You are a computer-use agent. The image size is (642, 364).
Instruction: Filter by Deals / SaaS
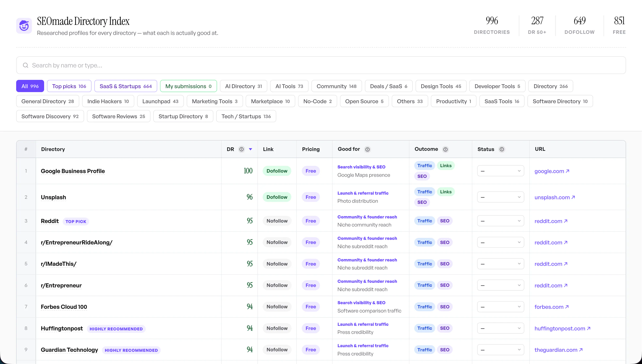(x=389, y=86)
